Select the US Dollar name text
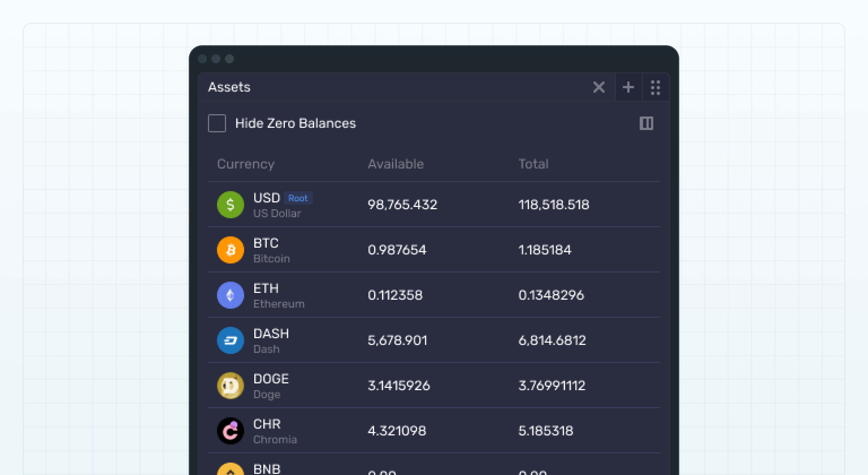This screenshot has width=868, height=475. [x=277, y=213]
